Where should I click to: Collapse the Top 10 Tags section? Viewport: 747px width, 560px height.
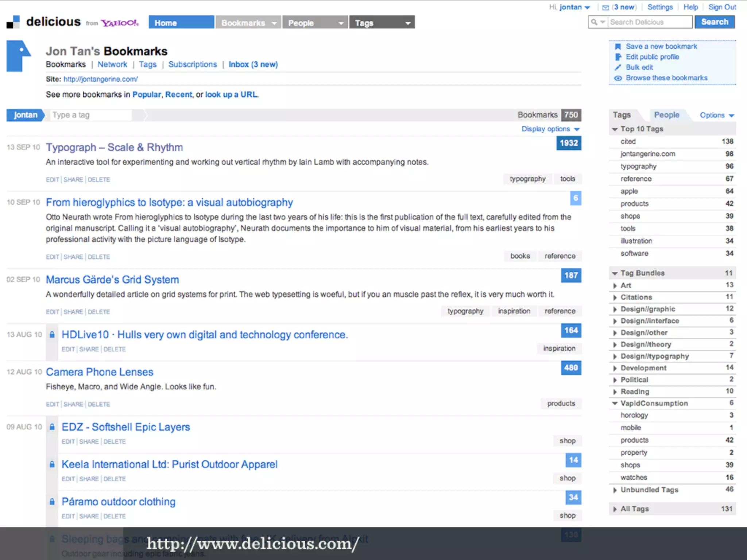[615, 129]
